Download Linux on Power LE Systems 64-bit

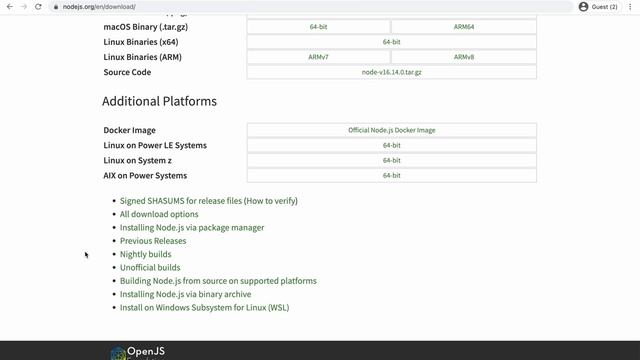click(391, 145)
